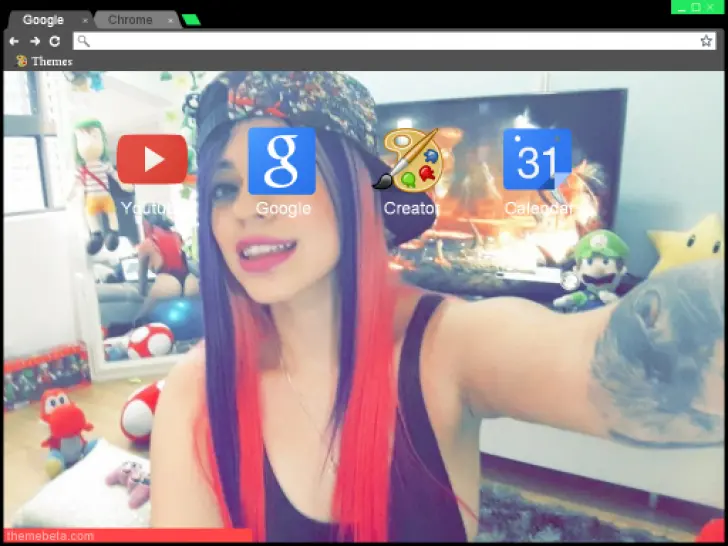Reload the current page
Image resolution: width=728 pixels, height=546 pixels.
[x=55, y=41]
